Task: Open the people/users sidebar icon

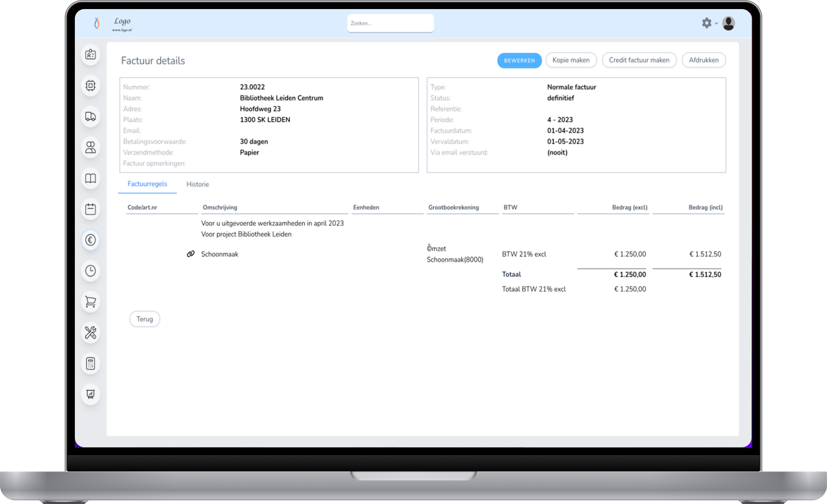Action: (90, 147)
